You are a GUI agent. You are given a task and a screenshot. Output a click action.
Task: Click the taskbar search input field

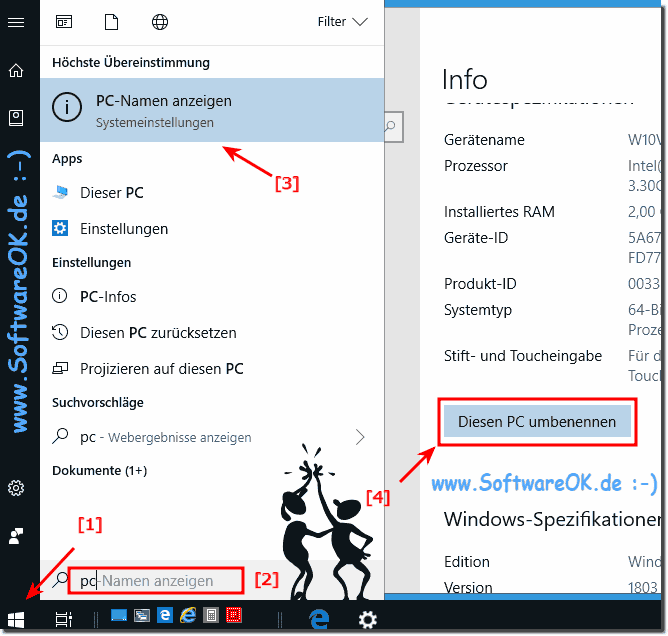coord(156,581)
